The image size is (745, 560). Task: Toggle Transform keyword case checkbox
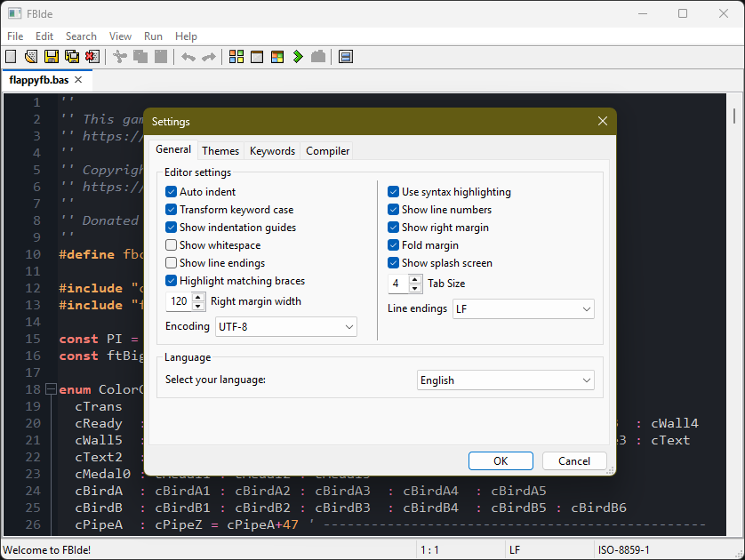[x=171, y=210]
